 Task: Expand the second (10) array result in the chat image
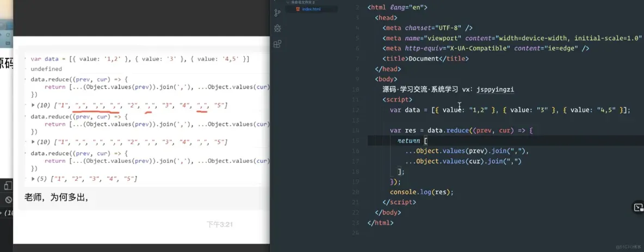pos(33,142)
